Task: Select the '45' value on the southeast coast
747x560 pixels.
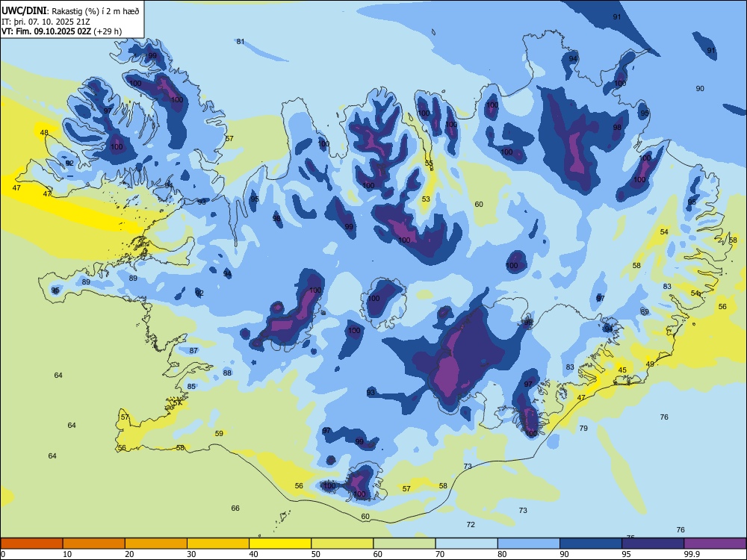Action: [622, 370]
